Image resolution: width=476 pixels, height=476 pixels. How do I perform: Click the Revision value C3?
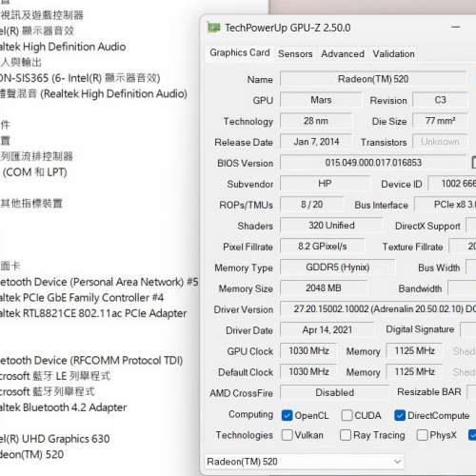pyautogui.click(x=440, y=100)
